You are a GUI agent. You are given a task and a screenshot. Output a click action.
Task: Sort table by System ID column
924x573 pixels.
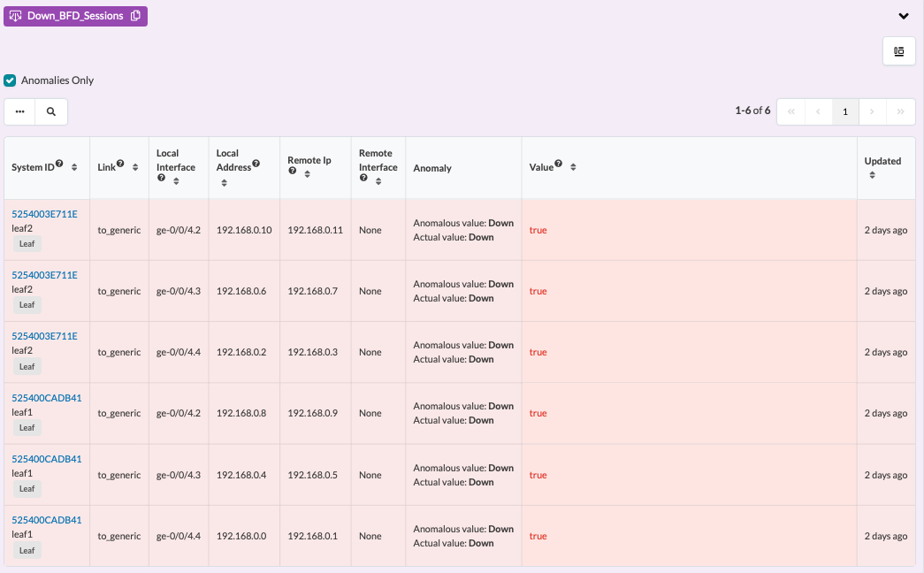tap(74, 167)
